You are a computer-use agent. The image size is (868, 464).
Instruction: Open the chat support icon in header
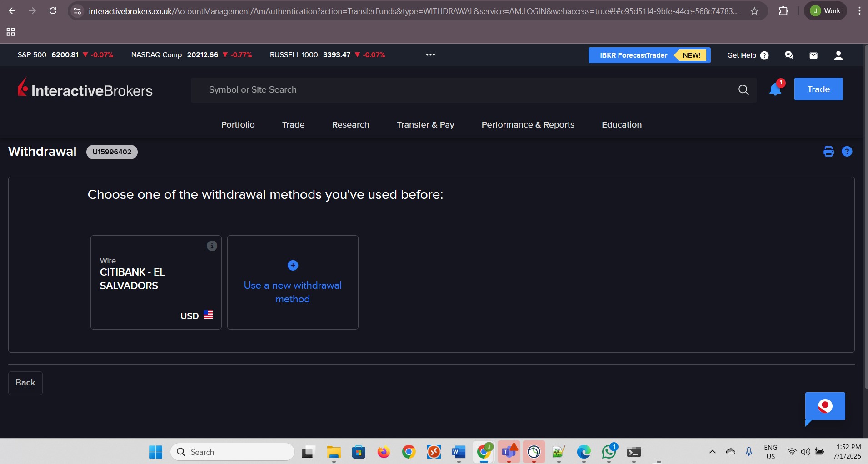789,55
